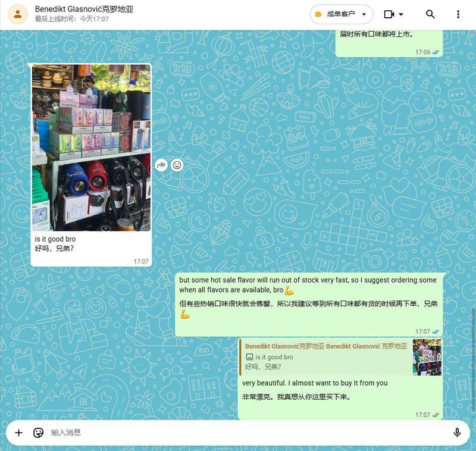Click the yellow label tag icon
The width and height of the screenshot is (476, 451).
point(318,14)
